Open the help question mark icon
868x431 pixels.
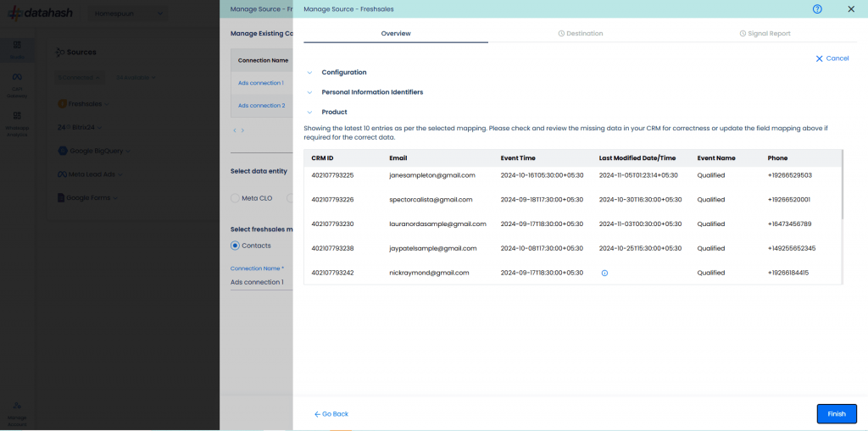click(x=817, y=8)
